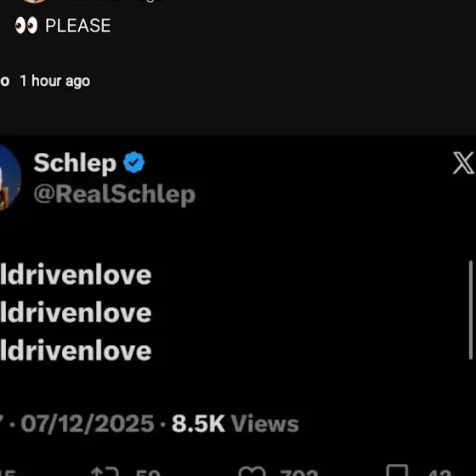Like the tweet with the heart icon
Viewport: 476px width, 476px height.
(252, 471)
